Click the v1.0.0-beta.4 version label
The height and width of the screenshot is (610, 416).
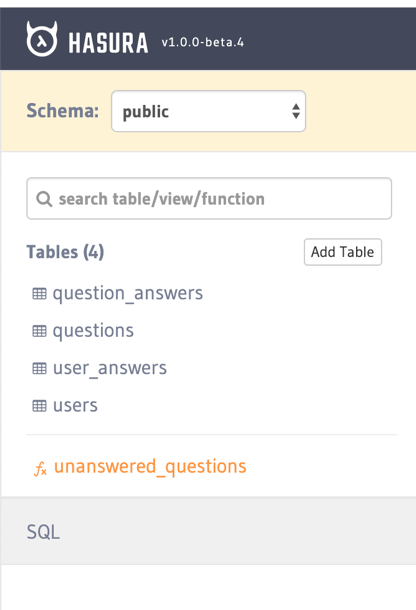tap(203, 42)
